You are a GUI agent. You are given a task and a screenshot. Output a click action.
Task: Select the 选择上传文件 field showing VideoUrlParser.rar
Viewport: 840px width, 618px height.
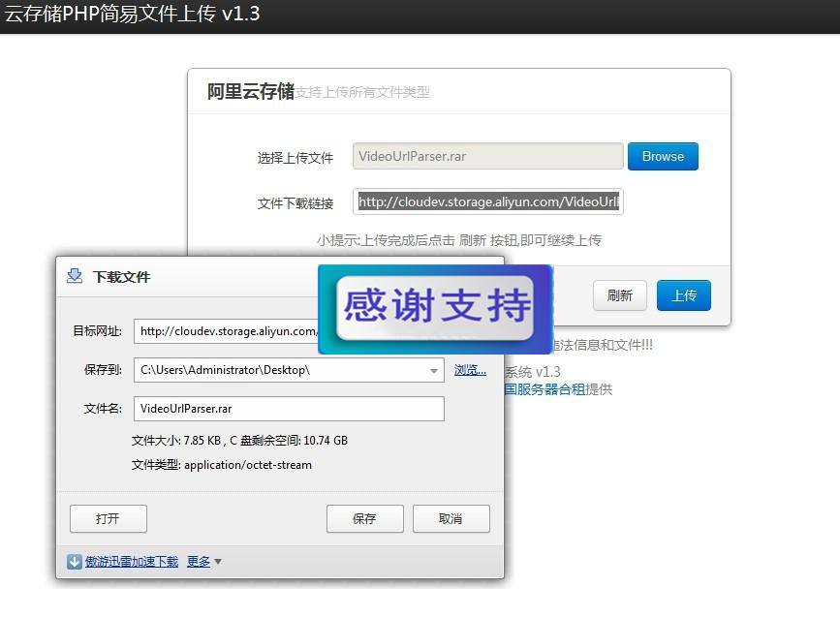[487, 156]
